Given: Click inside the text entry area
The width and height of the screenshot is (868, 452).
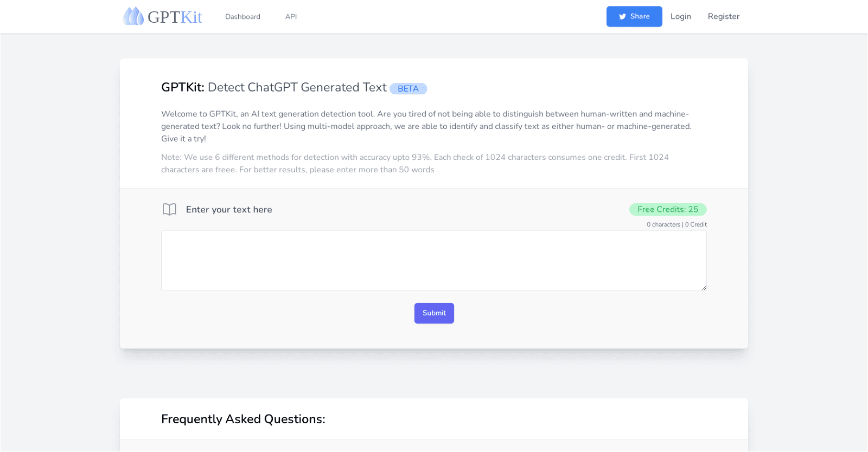Looking at the screenshot, I should [x=433, y=260].
